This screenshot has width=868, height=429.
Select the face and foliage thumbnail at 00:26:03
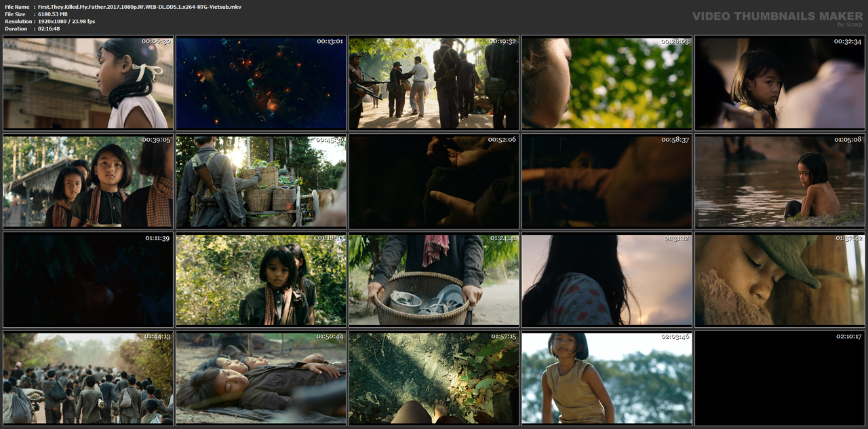(607, 83)
